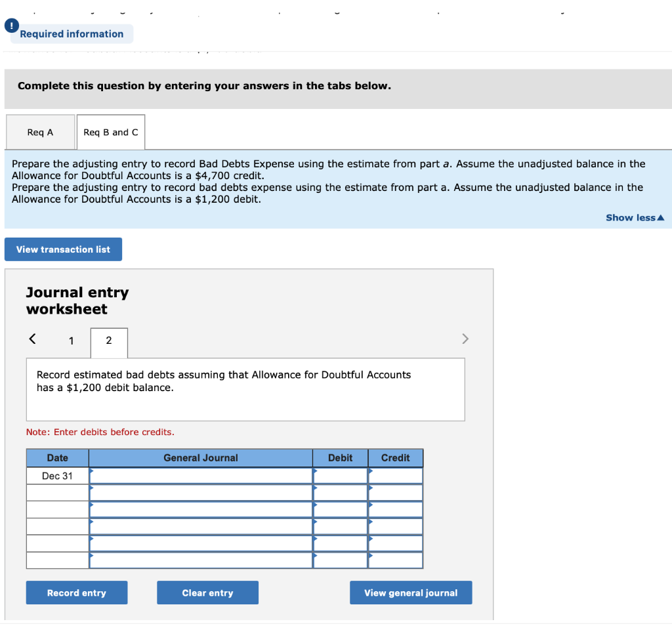Viewport: 672px width, 628px height.
Task: Click the Debit cell dropdown marker on row one
Action: coord(316,471)
